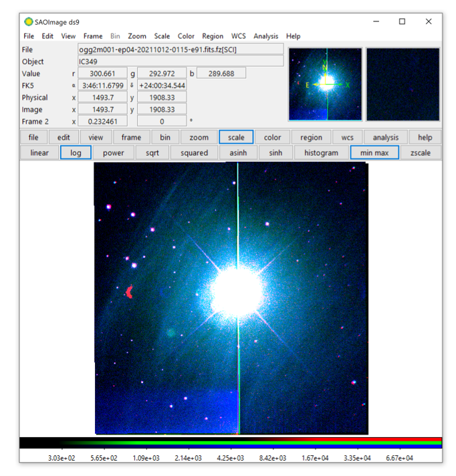
Task: Select asinh scale
Action: point(238,152)
